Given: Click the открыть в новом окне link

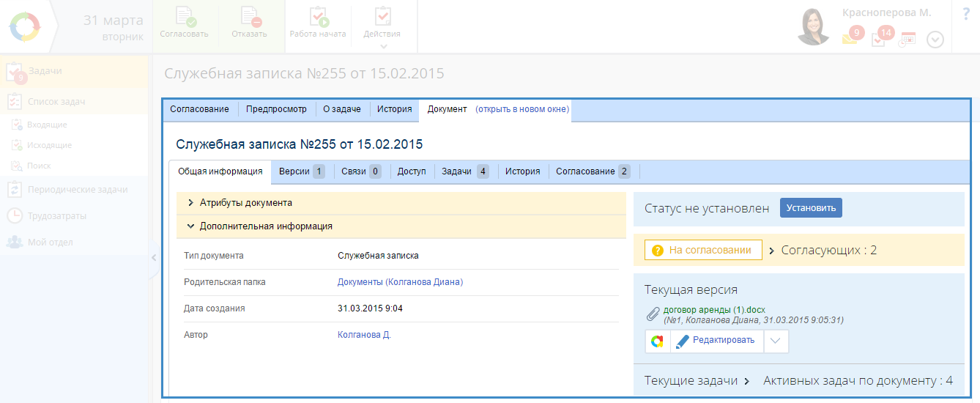Looking at the screenshot, I should click(522, 109).
